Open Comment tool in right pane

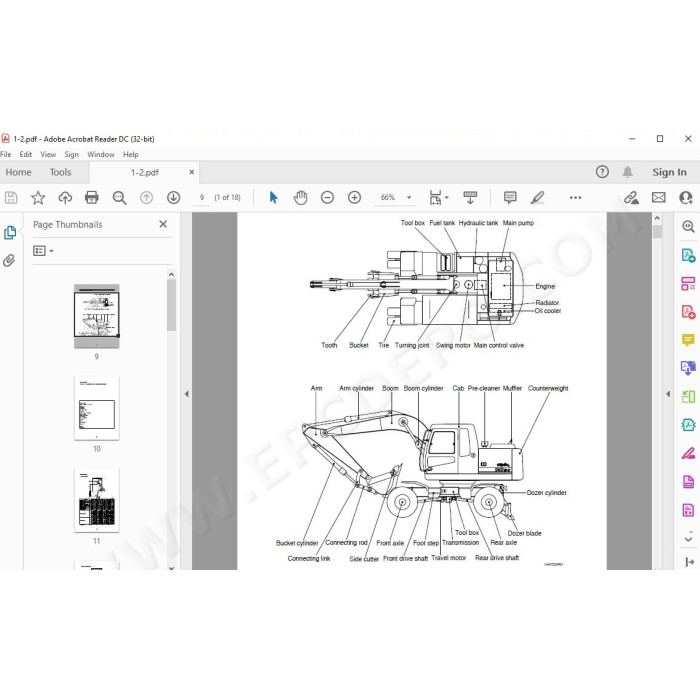(x=688, y=340)
